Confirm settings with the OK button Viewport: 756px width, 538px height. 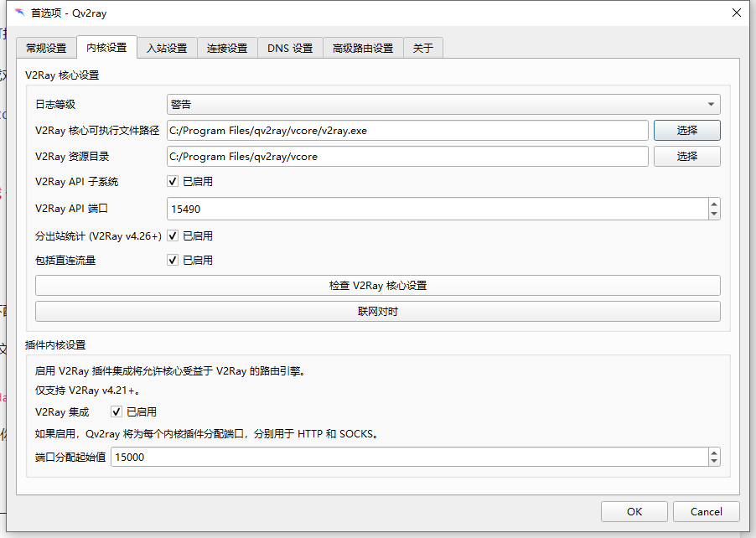click(634, 511)
